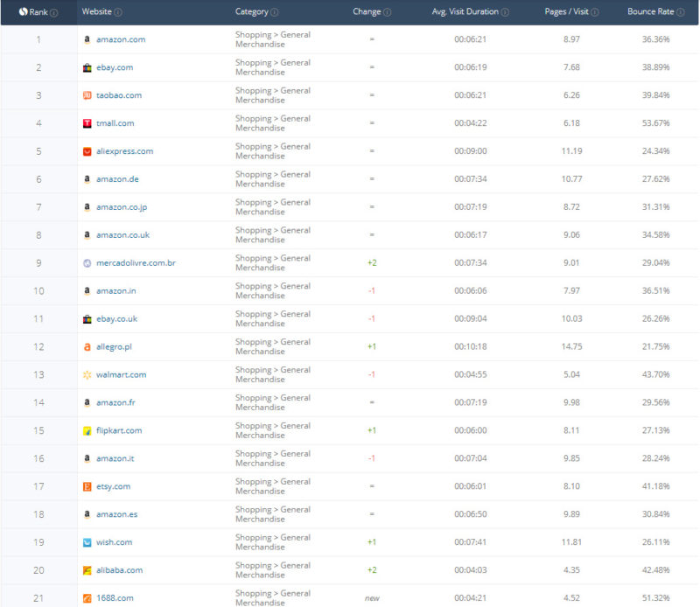Click the etsy.com favicon
Screen dimensions: 700x607
pos(87,486)
